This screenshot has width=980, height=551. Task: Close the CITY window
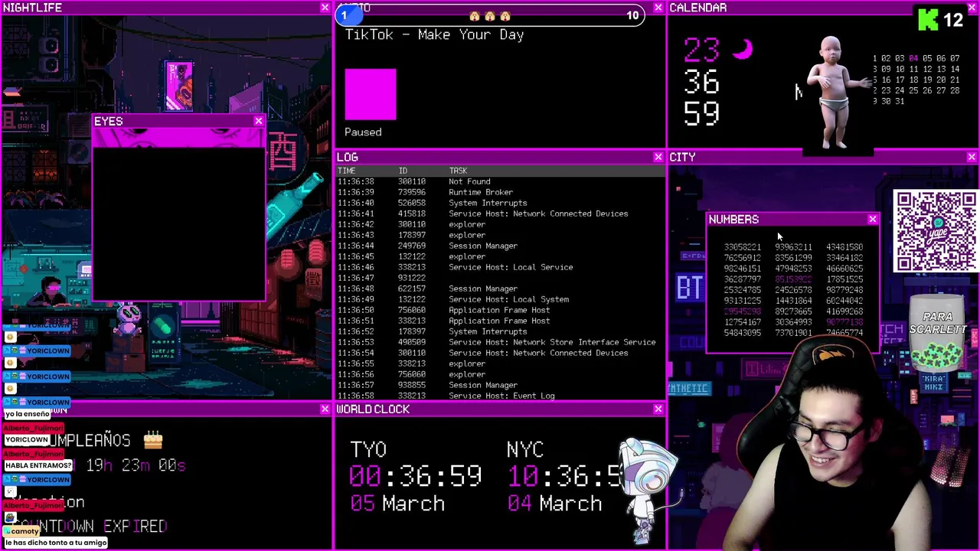[972, 157]
